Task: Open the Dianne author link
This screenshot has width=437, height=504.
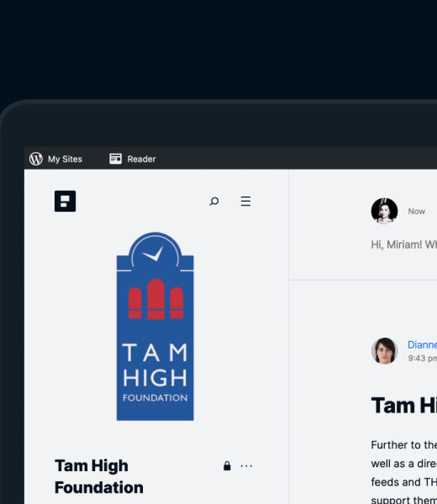Action: pyautogui.click(x=422, y=344)
